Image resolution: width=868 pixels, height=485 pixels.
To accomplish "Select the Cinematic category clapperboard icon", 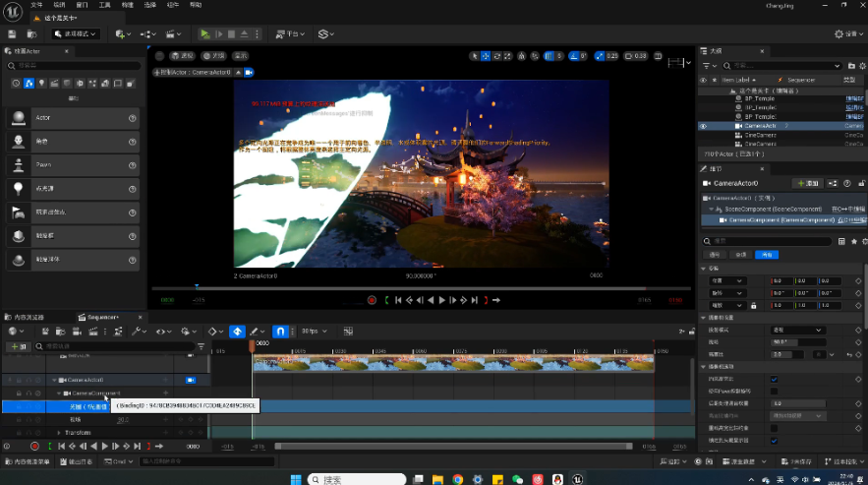I will (x=54, y=84).
